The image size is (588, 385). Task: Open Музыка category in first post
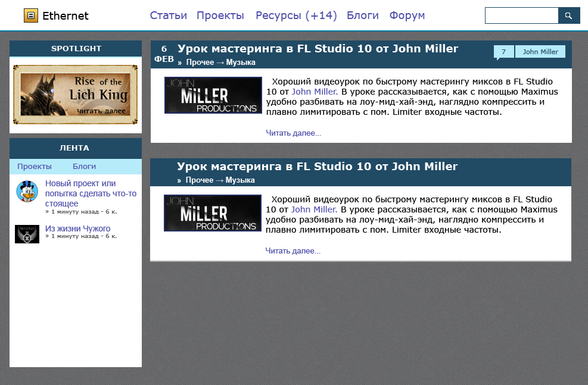[x=241, y=62]
